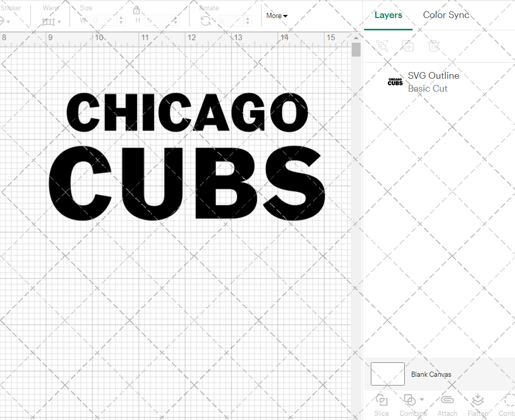
Task: Expand the More menu
Action: pyautogui.click(x=277, y=15)
